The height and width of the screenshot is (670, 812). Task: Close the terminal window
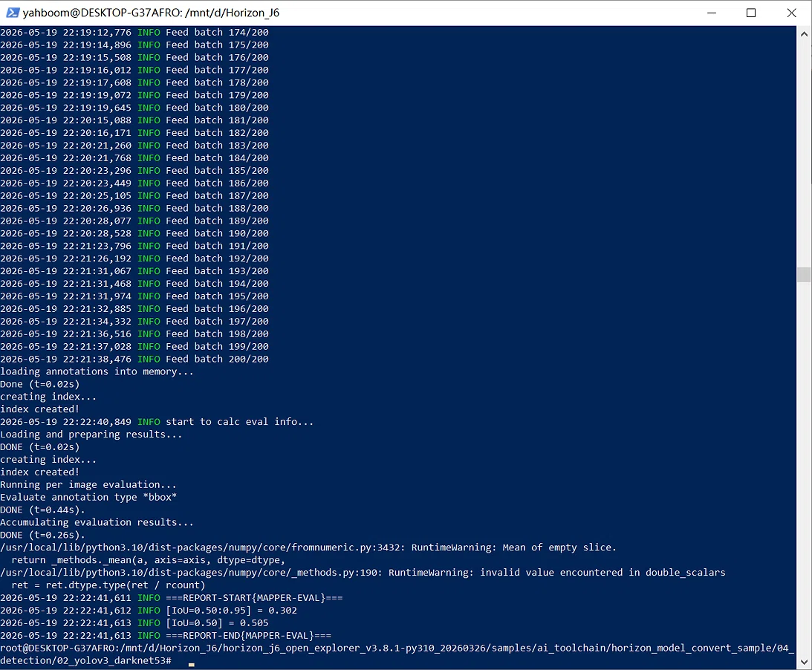click(x=791, y=13)
